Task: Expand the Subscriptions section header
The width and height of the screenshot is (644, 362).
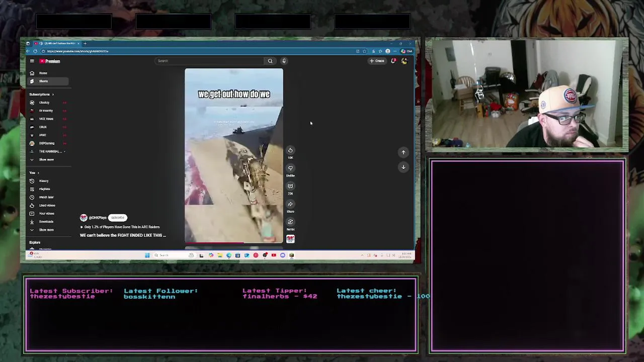Action: (41, 95)
